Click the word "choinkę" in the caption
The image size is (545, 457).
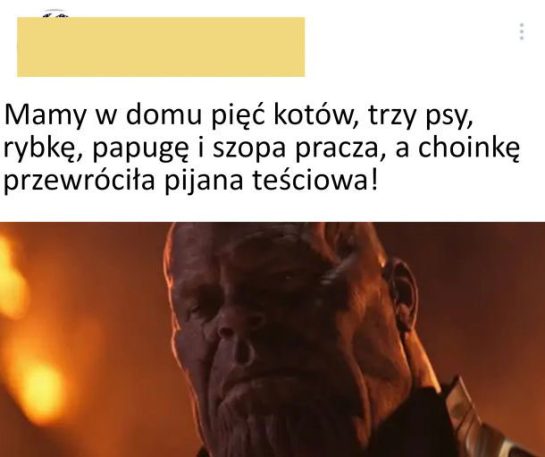coord(469,148)
